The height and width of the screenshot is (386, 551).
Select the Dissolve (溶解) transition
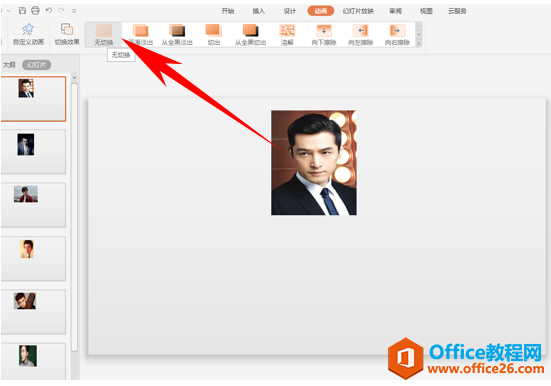[x=287, y=35]
